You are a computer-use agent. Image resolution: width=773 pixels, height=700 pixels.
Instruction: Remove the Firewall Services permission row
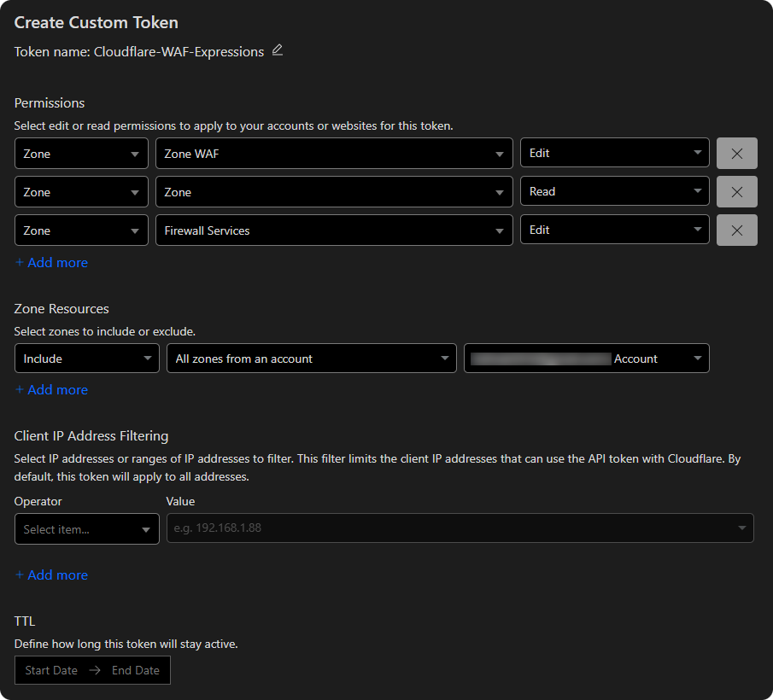point(736,230)
